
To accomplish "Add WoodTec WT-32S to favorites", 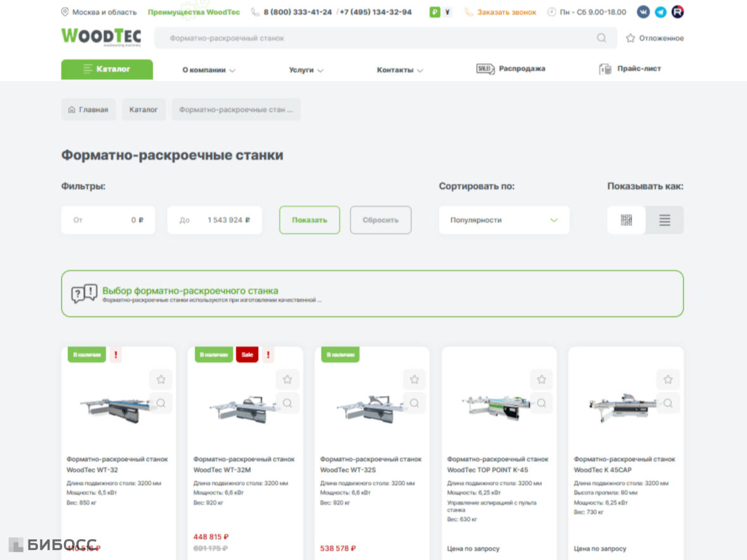I will click(x=415, y=380).
